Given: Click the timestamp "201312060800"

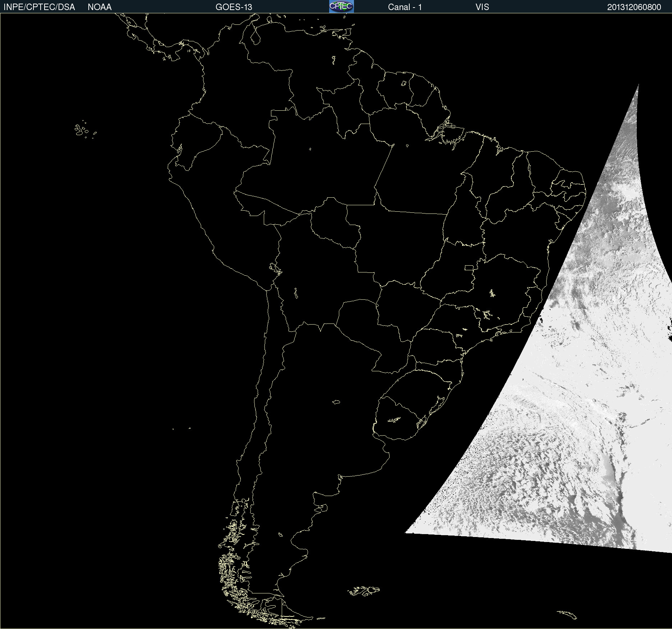Looking at the screenshot, I should pyautogui.click(x=634, y=7).
